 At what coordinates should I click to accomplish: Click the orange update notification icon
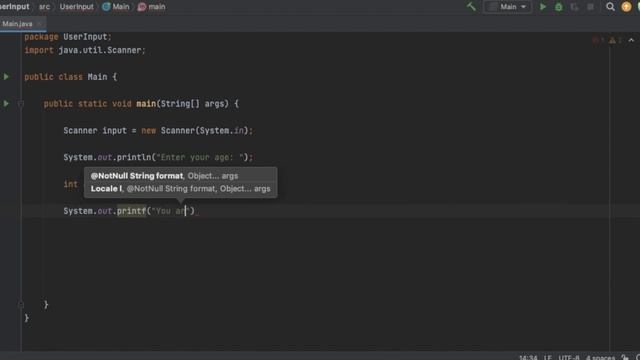[x=626, y=7]
